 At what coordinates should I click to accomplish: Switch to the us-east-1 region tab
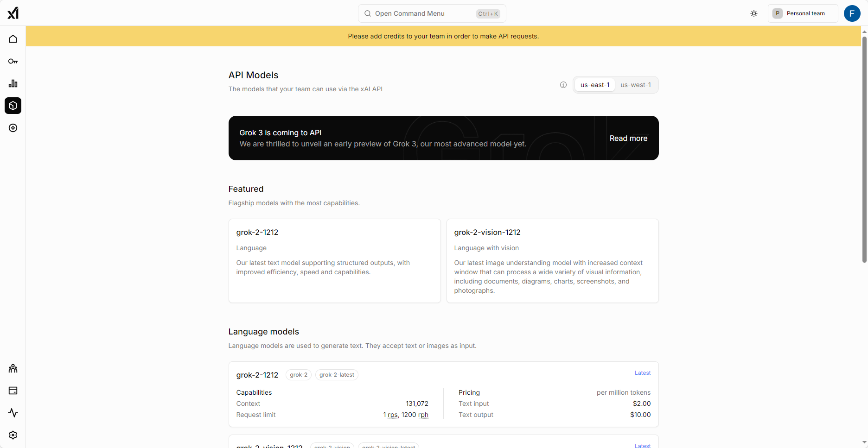[595, 85]
